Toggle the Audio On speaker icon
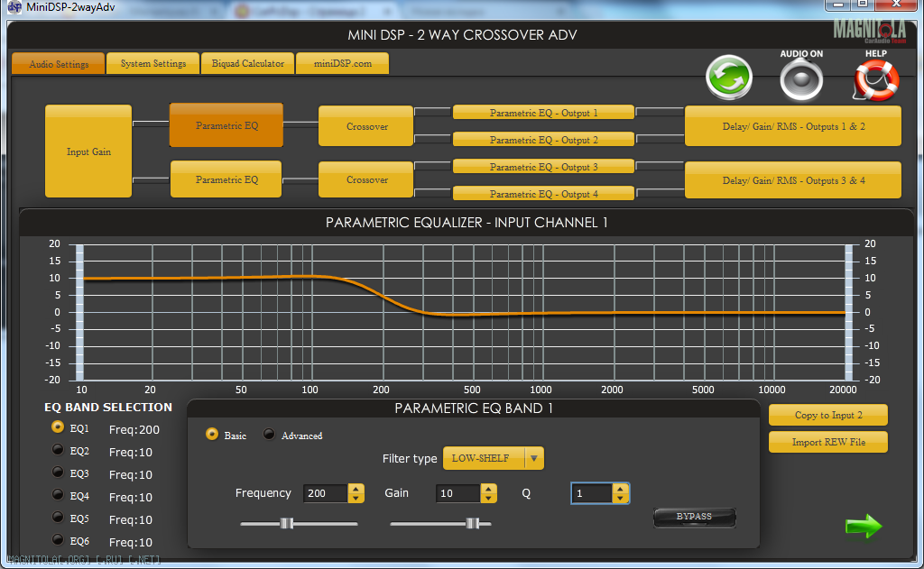The height and width of the screenshot is (569, 924). (x=801, y=80)
